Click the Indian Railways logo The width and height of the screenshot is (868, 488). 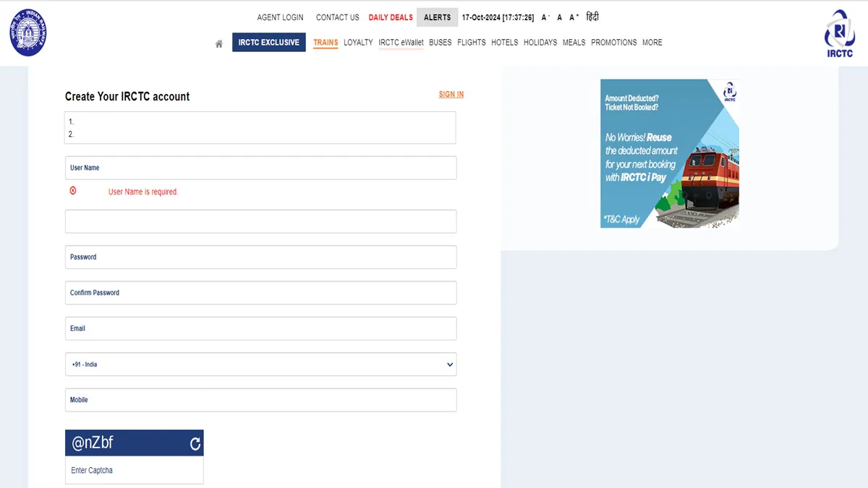point(27,33)
